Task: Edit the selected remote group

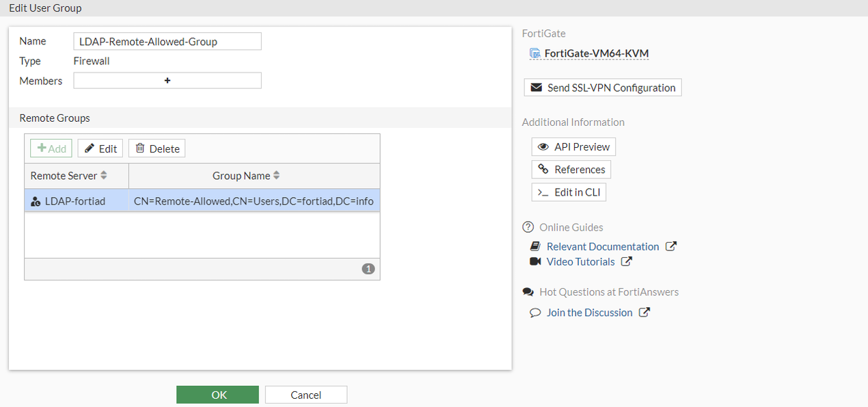Action: (100, 148)
